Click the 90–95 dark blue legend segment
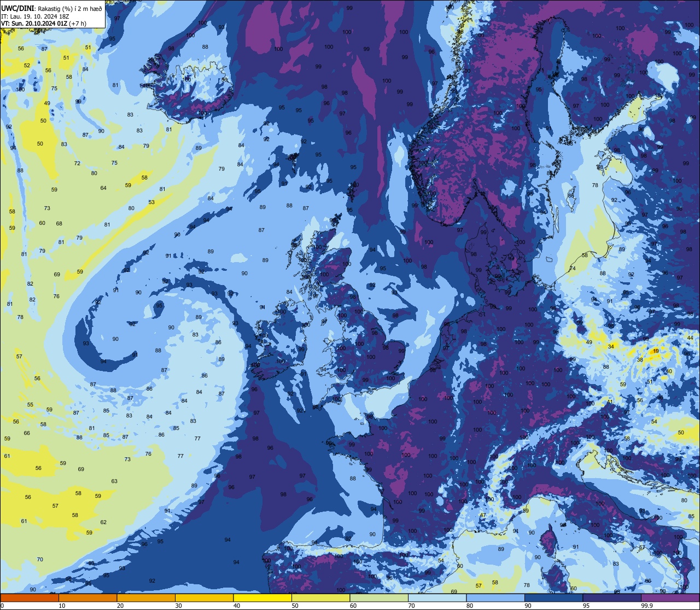 click(x=553, y=598)
